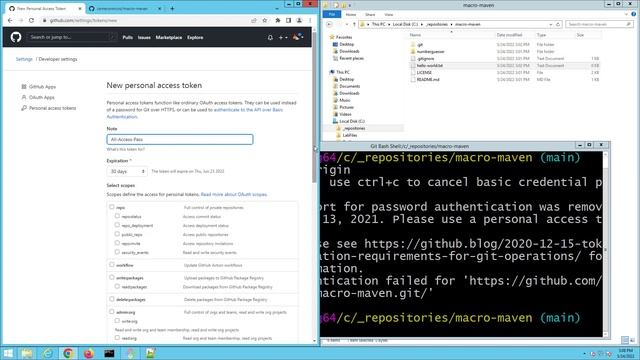The height and width of the screenshot is (360, 640).
Task: Open File Explorer from taskbar
Action: coord(27,353)
